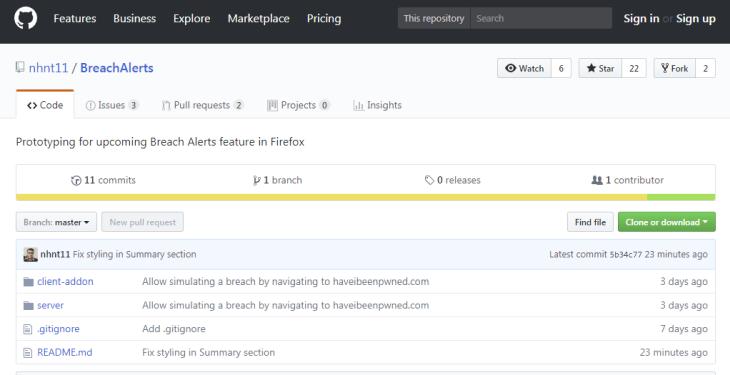Click the Sign in link
The width and height of the screenshot is (730, 375).
click(x=641, y=19)
